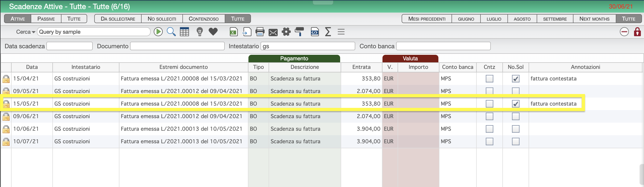
Task: Switch to Passive tab
Action: 46,19
